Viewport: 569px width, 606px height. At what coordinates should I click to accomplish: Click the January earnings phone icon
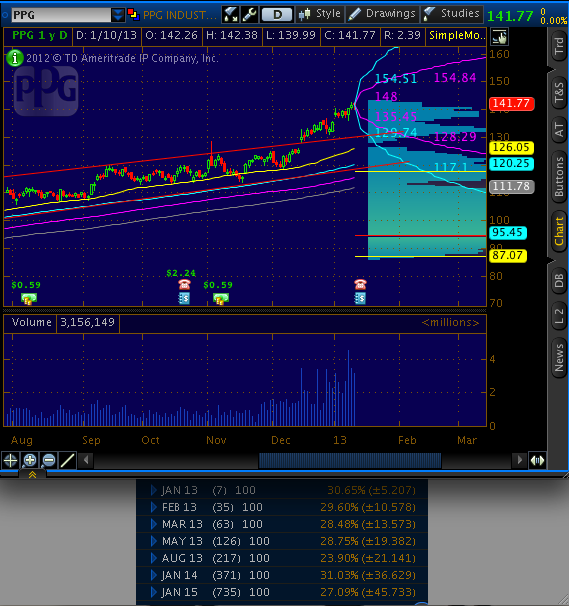(x=360, y=285)
